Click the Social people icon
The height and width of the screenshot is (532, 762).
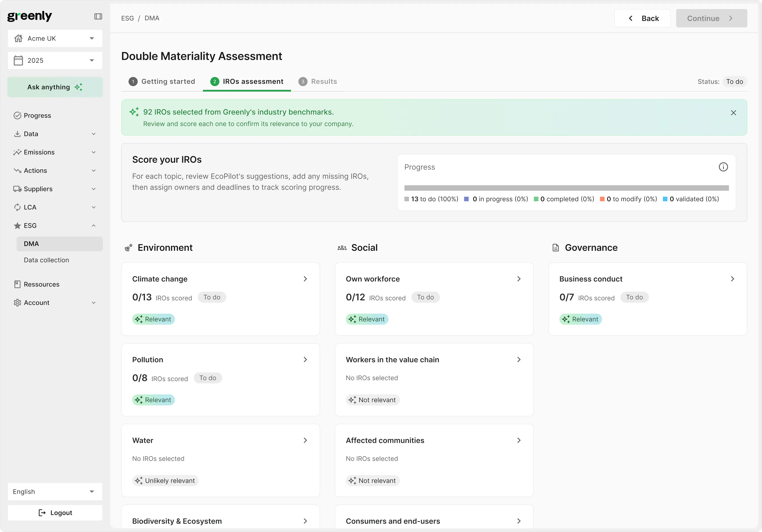[x=342, y=248]
